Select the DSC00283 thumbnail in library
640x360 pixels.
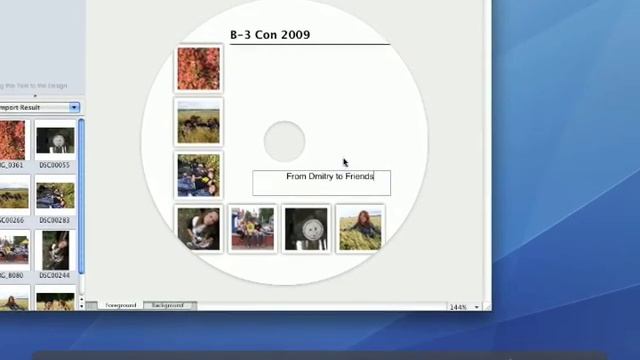[x=55, y=196]
